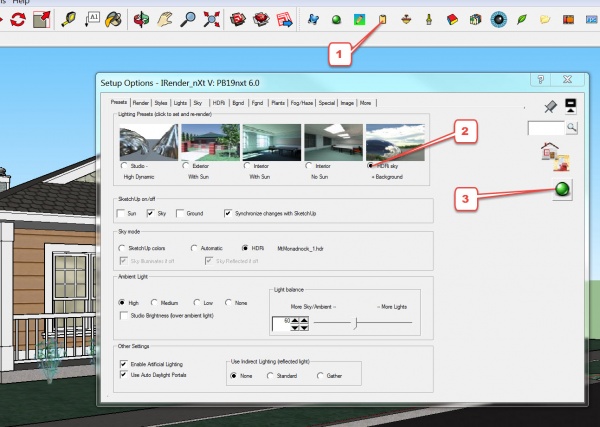This screenshot has height=427, width=600.
Task: Click the search magnifier next to the search box
Action: pos(572,128)
